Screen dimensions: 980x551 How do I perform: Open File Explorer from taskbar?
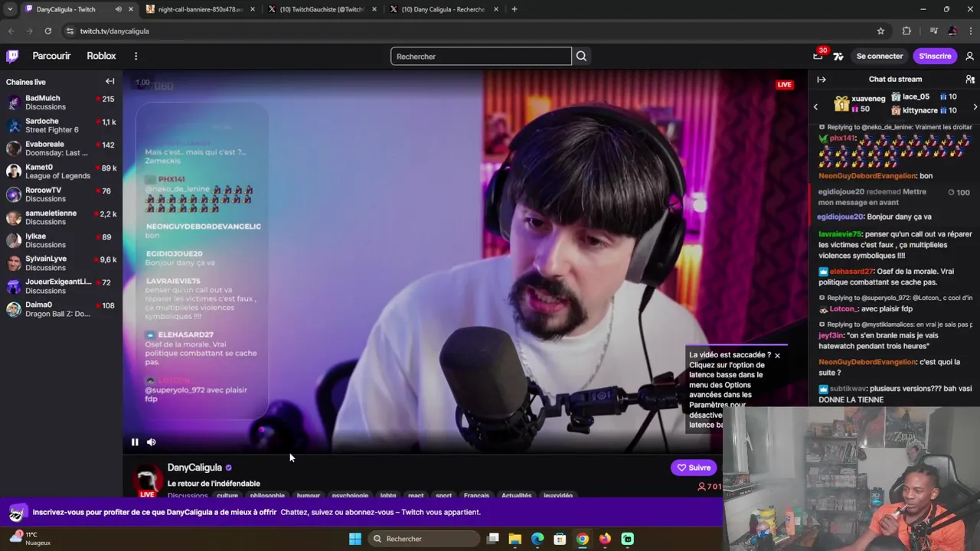click(x=515, y=539)
